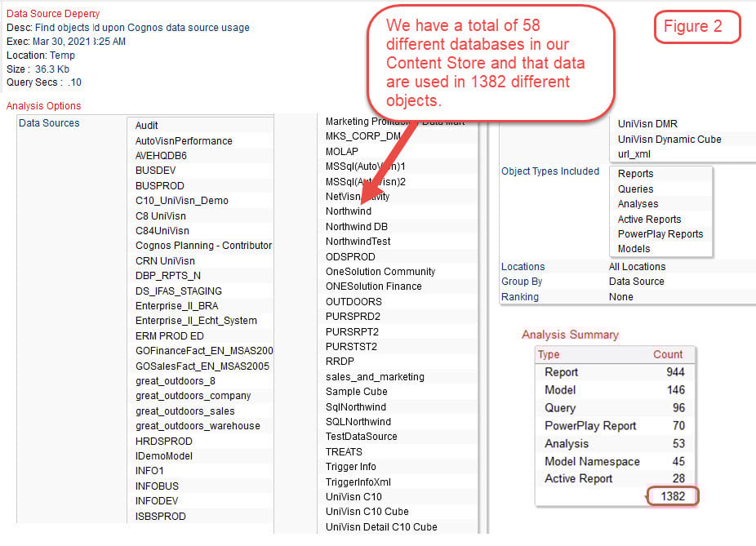
Task: Choose Active Reports object type
Action: 649,220
